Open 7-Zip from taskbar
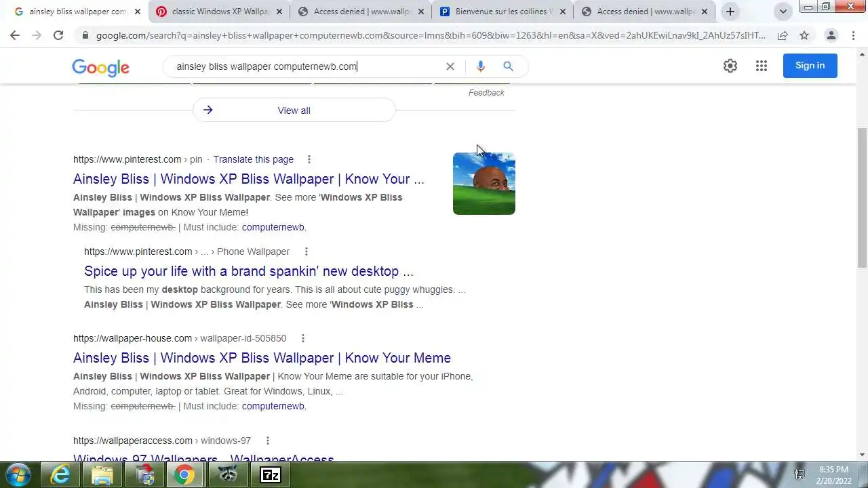Viewport: 868px width, 488px height. tap(271, 475)
